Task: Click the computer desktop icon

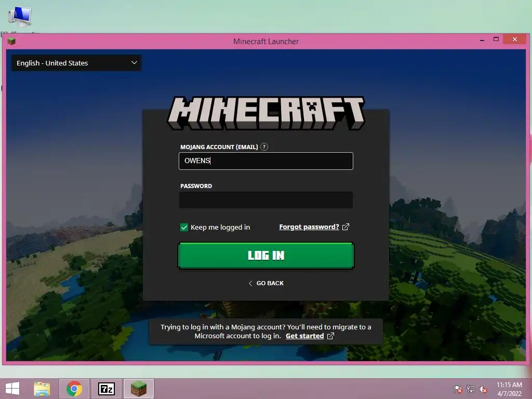Action: click(20, 16)
